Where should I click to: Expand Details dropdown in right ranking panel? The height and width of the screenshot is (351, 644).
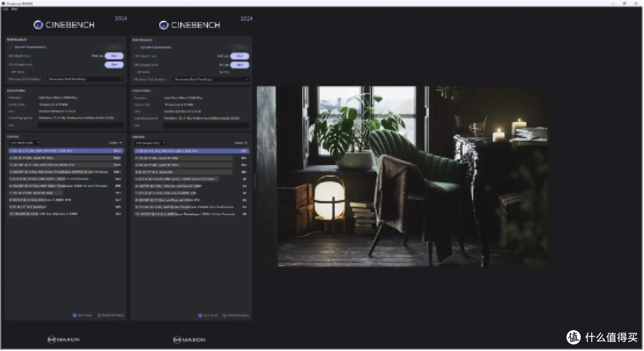tap(241, 143)
